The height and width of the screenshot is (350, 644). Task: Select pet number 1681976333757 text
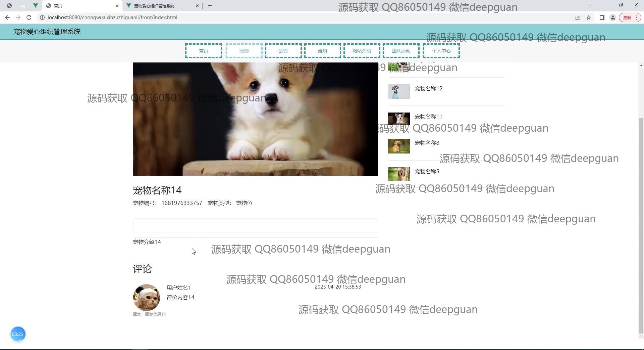click(x=182, y=203)
